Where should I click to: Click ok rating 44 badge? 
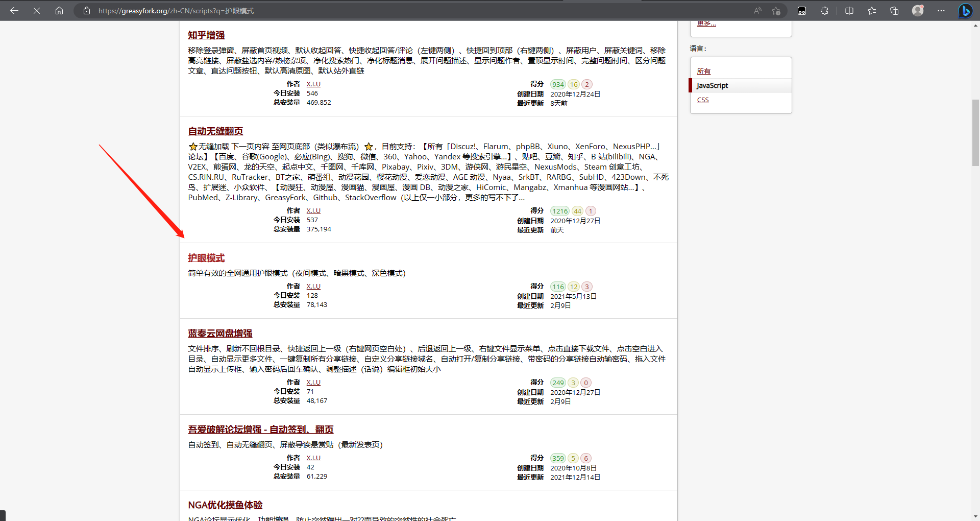pos(577,211)
